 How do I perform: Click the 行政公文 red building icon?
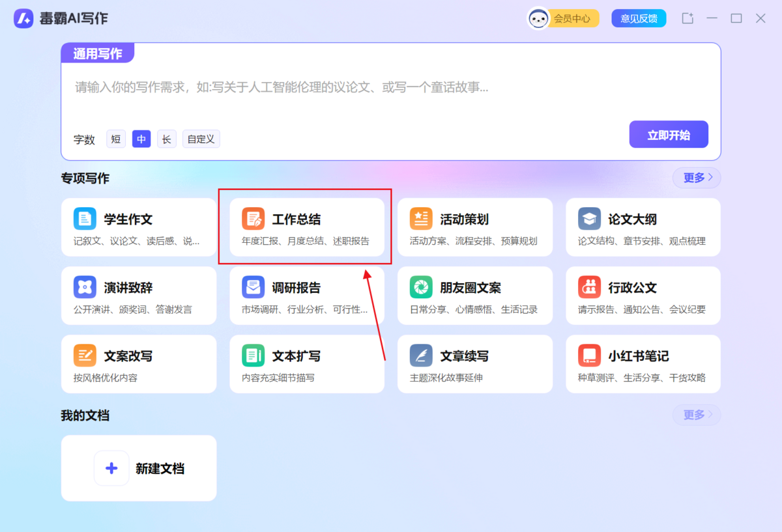coord(590,287)
